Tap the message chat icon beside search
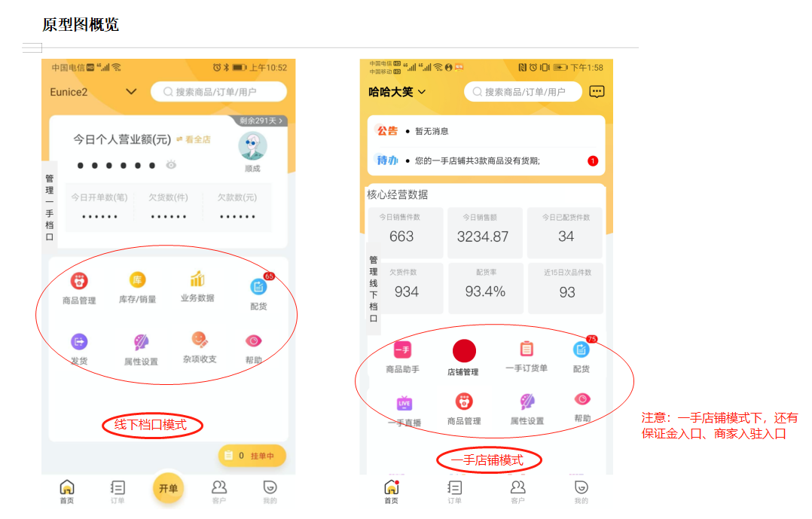Viewport: 812px width, 519px height. click(597, 92)
